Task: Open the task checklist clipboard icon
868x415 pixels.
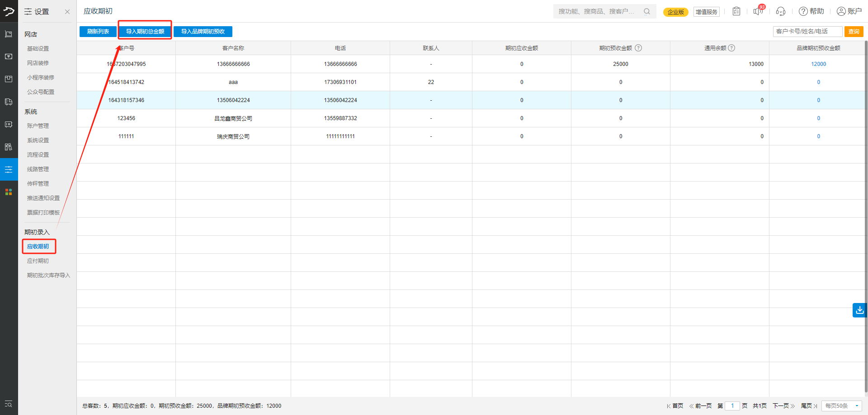Action: [x=736, y=11]
